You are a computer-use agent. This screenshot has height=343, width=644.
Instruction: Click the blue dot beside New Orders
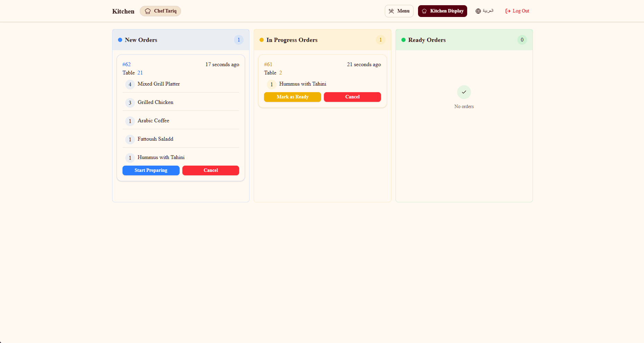pos(120,40)
